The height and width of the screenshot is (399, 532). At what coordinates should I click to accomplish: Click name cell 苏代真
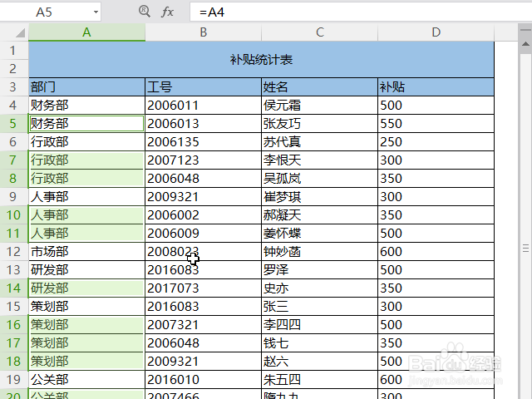(319, 142)
